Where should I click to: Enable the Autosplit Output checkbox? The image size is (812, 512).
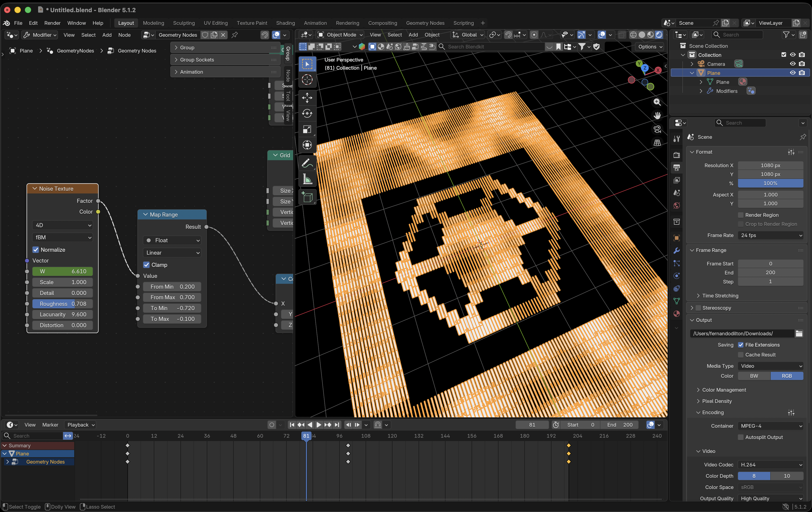pos(741,437)
